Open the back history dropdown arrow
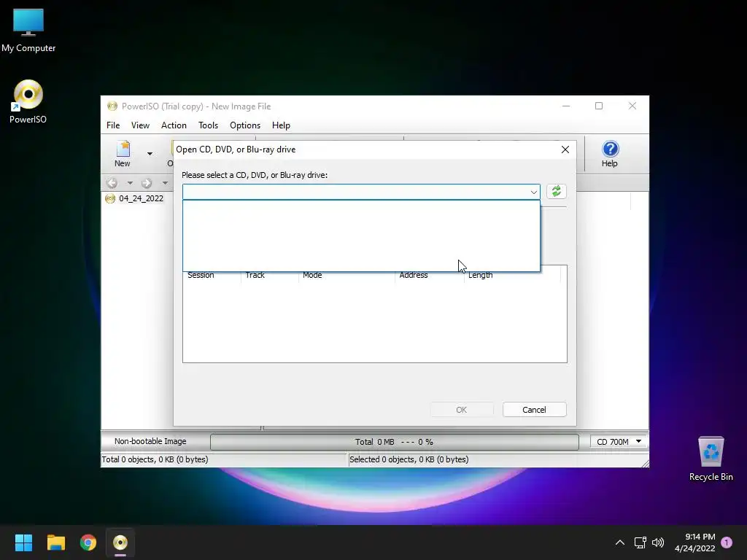747x560 pixels. point(130,183)
